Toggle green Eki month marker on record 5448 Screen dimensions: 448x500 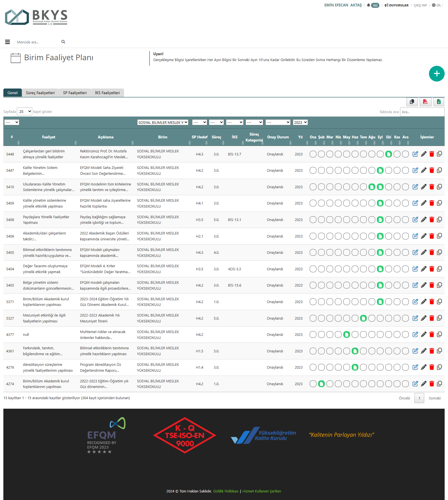pos(388,154)
